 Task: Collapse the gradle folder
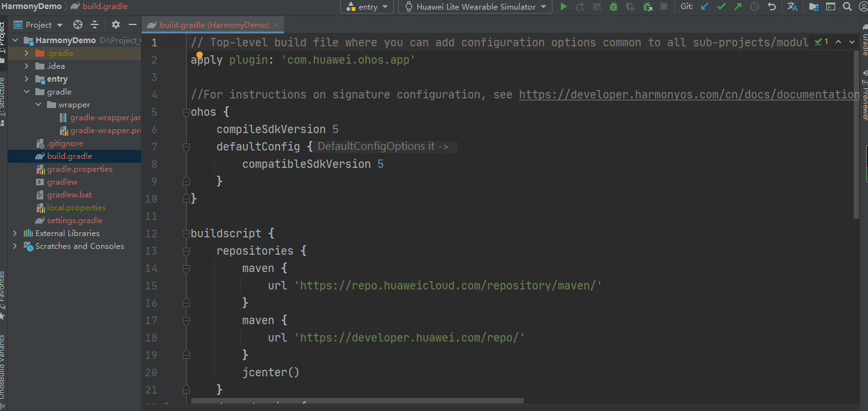(x=26, y=92)
